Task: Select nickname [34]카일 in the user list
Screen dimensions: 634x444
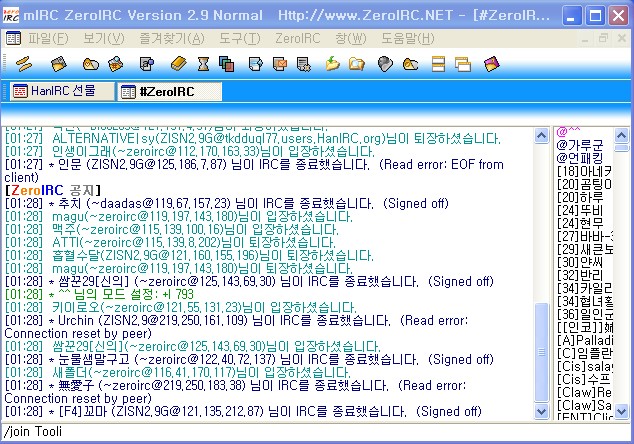Action: (584, 288)
